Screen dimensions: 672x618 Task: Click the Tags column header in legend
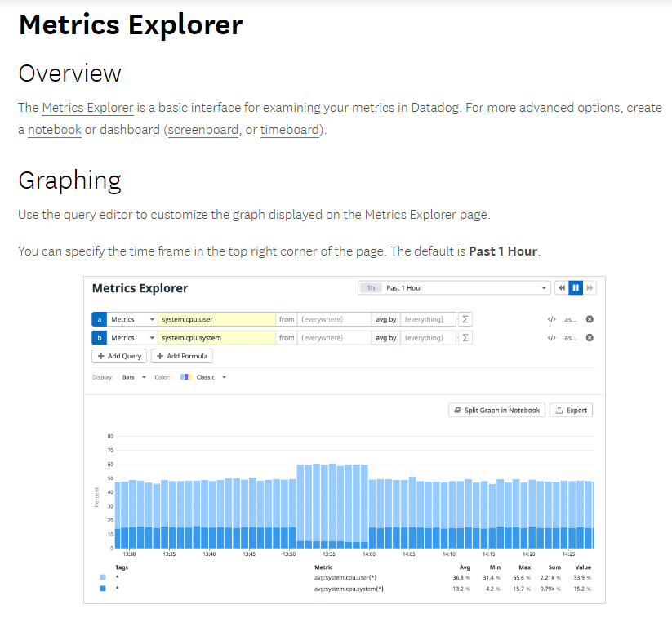pos(122,567)
